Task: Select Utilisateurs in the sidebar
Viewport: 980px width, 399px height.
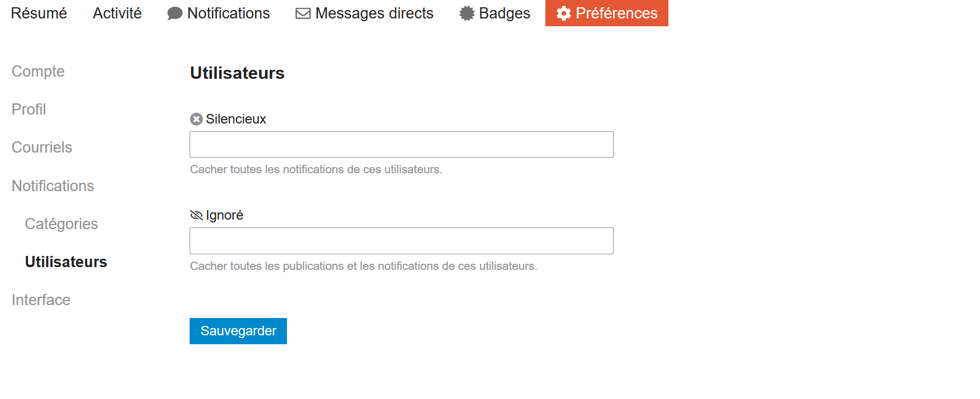Action: [66, 262]
